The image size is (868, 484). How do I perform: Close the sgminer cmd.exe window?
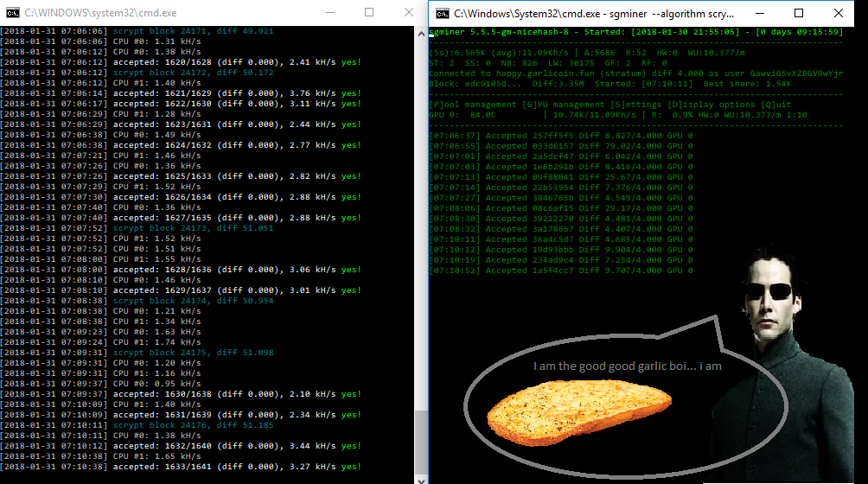tap(838, 13)
